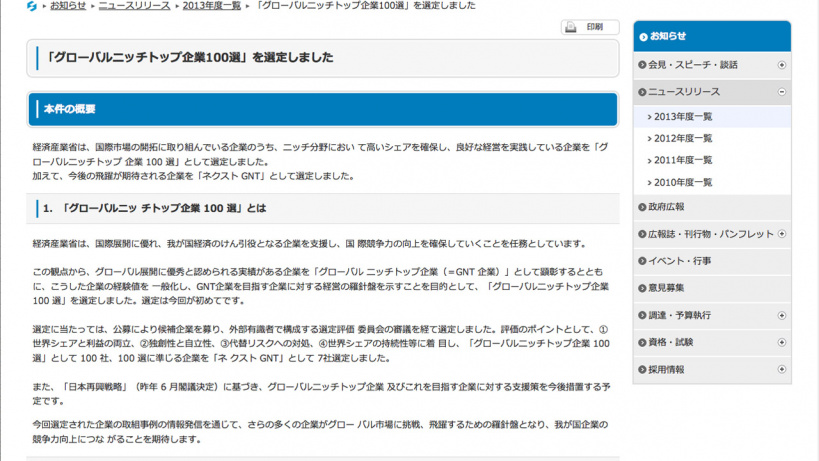Image resolution: width=819 pixels, height=461 pixels.
Task: Go to 2010年度一覧 in sidebar
Action: tap(683, 182)
